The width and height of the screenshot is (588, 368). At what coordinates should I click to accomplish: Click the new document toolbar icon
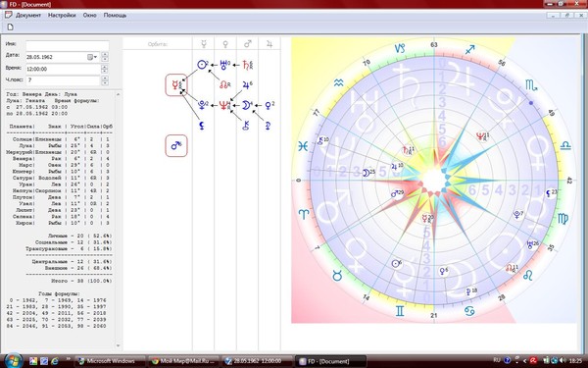(x=10, y=27)
